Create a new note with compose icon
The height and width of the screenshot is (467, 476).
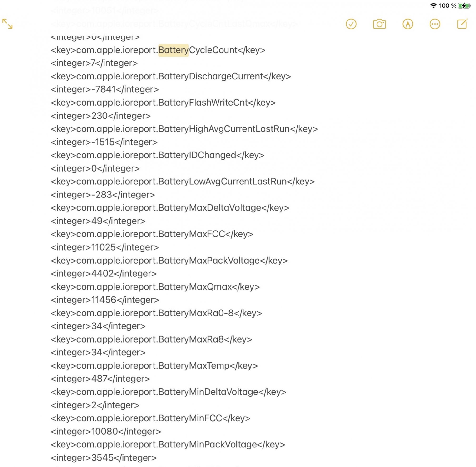click(462, 24)
